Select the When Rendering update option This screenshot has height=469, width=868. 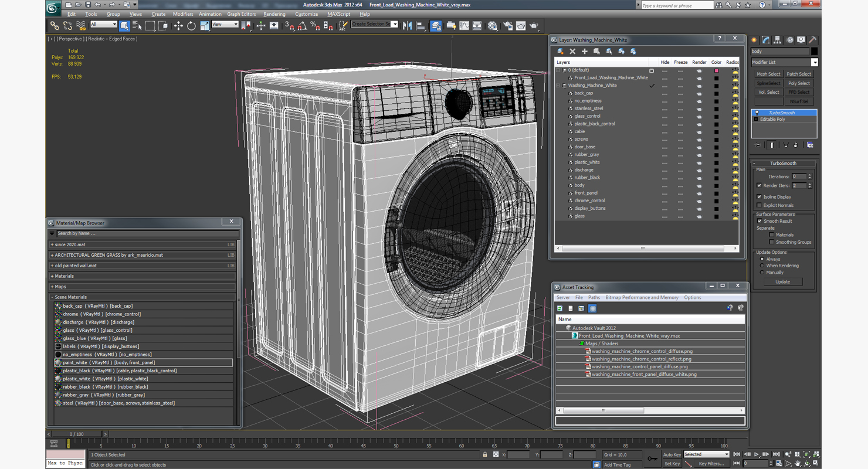coord(762,266)
